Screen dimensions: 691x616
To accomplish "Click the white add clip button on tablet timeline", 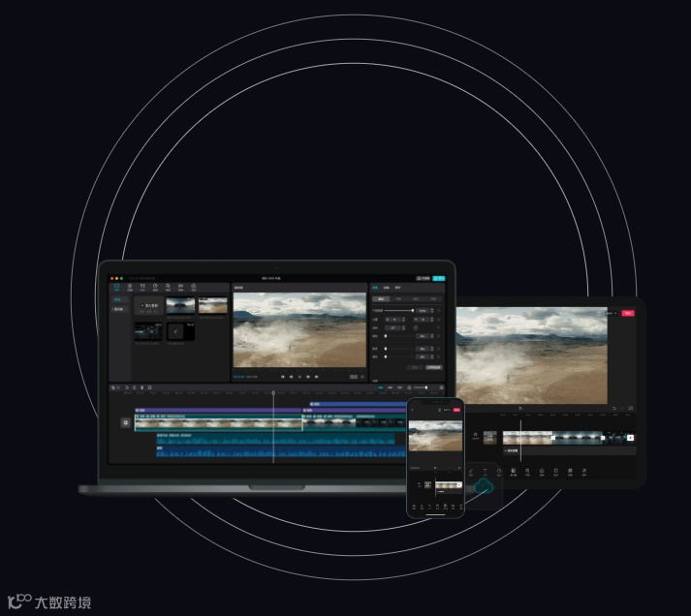I will (x=630, y=438).
